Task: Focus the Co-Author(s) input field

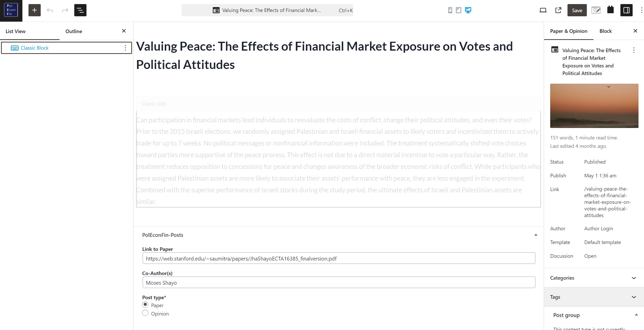Action: click(339, 282)
